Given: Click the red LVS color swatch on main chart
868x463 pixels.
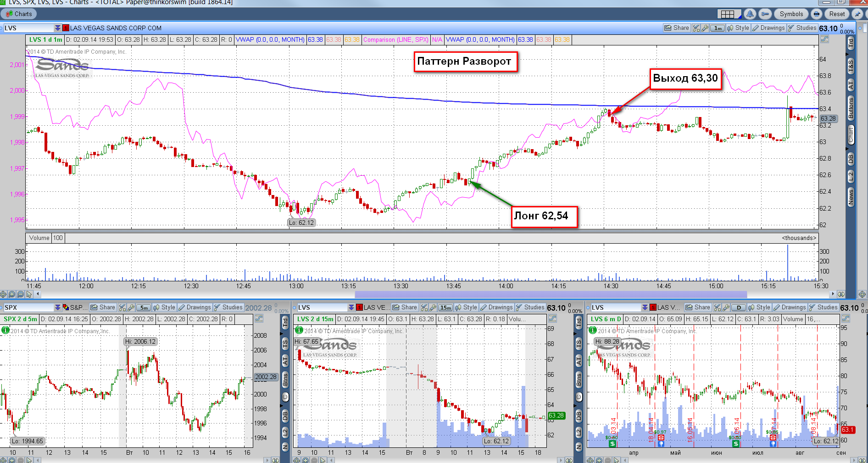Looking at the screenshot, I should (x=66, y=28).
